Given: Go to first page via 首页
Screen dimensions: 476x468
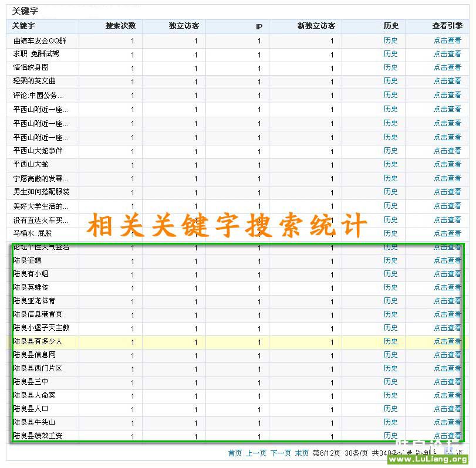Looking at the screenshot, I should [x=235, y=453].
